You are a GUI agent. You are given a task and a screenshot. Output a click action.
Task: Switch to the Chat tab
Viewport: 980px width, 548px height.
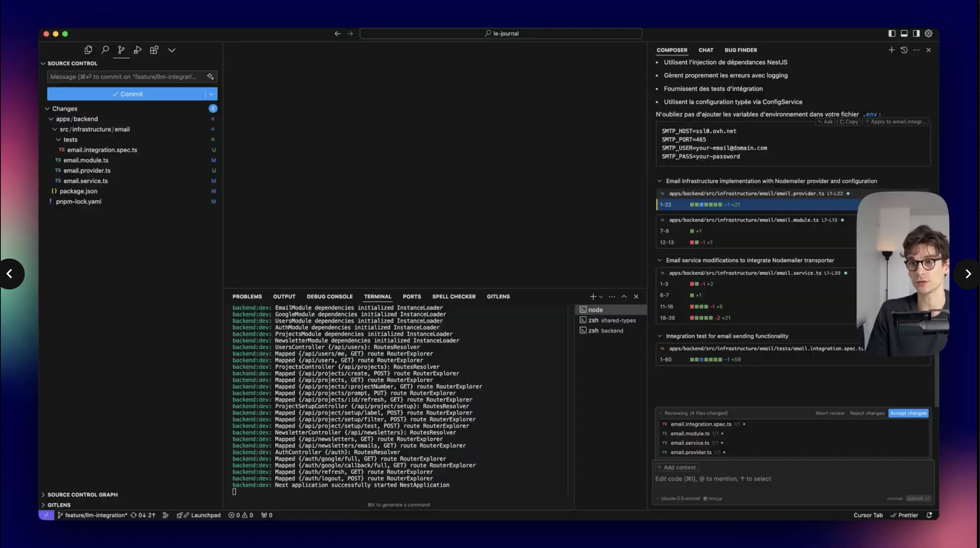pyautogui.click(x=705, y=50)
